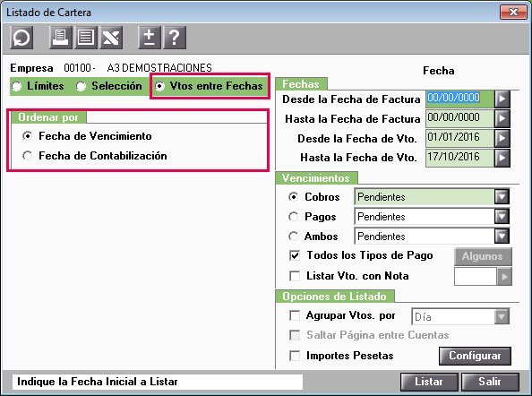532x396 pixels.
Task: Check the Agrupar Vtos. por option
Action: click(295, 315)
